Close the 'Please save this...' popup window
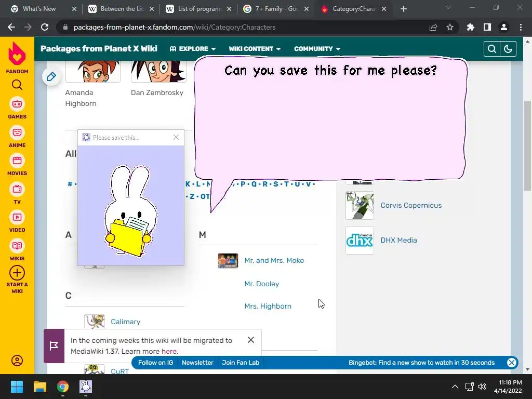Viewport: 532px width, 399px height. pos(176,137)
